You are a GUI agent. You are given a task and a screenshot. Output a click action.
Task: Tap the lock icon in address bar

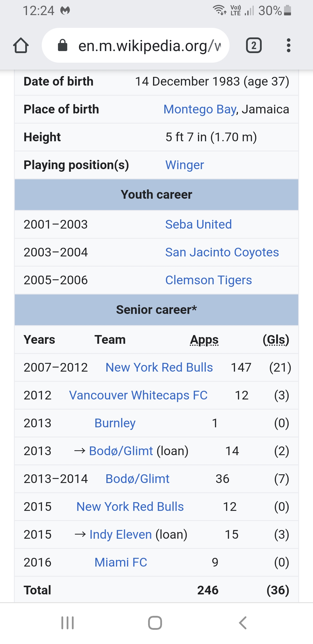coord(63,46)
